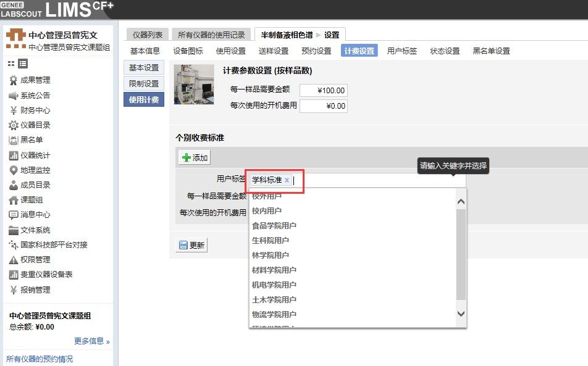Viewport: 588px width, 366px height.
Task: Open 仪器目录 gear icon
Action: (13, 125)
